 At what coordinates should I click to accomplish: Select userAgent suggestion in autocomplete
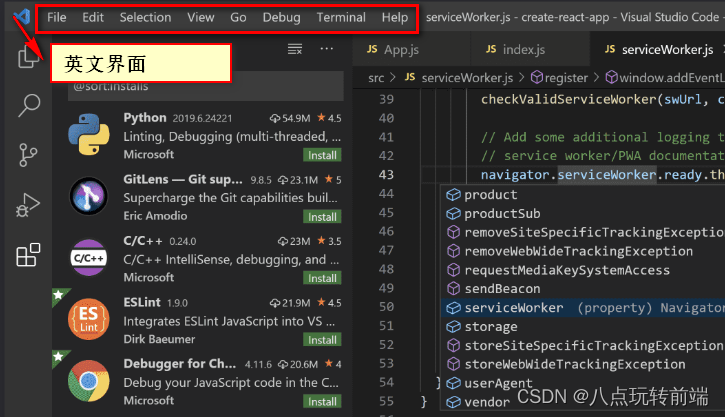pyautogui.click(x=583, y=383)
